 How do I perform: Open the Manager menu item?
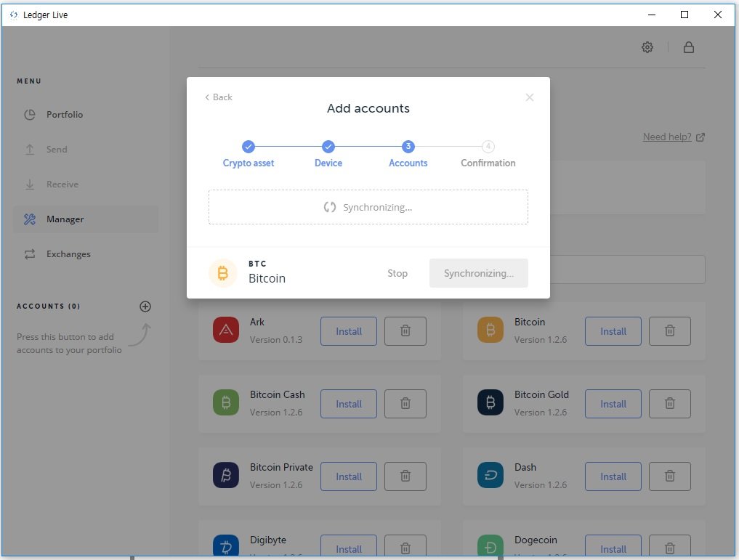click(86, 219)
